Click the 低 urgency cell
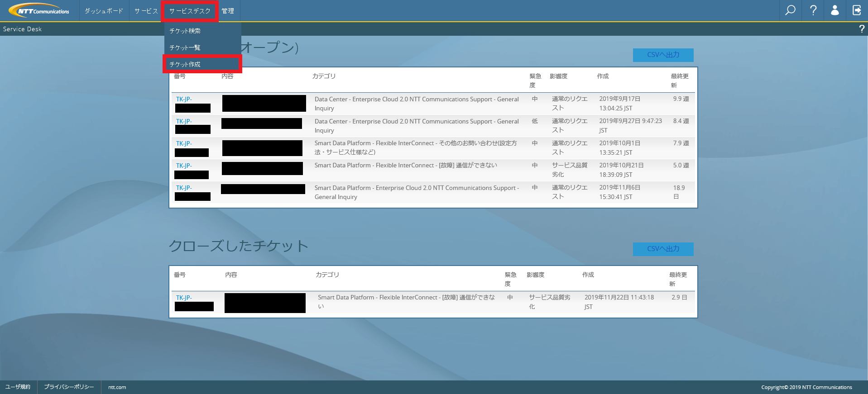Viewport: 868px width, 394px height. [x=535, y=121]
